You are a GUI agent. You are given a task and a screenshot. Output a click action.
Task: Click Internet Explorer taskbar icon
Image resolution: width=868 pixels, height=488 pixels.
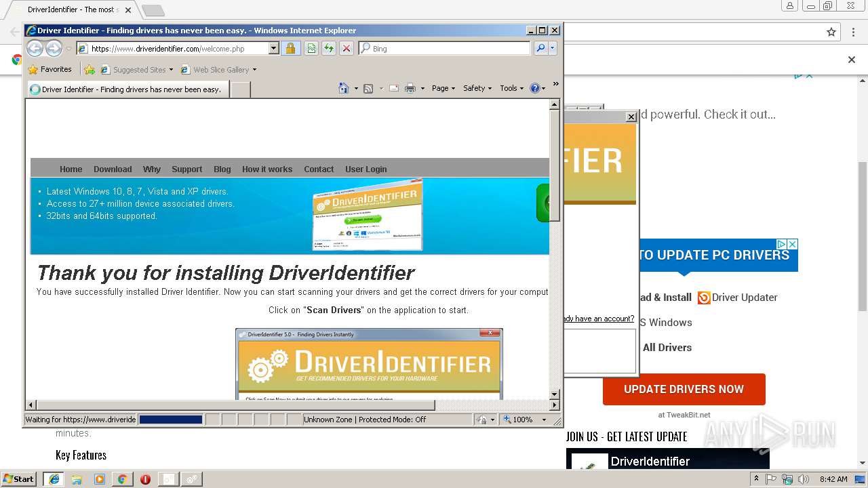[54, 479]
